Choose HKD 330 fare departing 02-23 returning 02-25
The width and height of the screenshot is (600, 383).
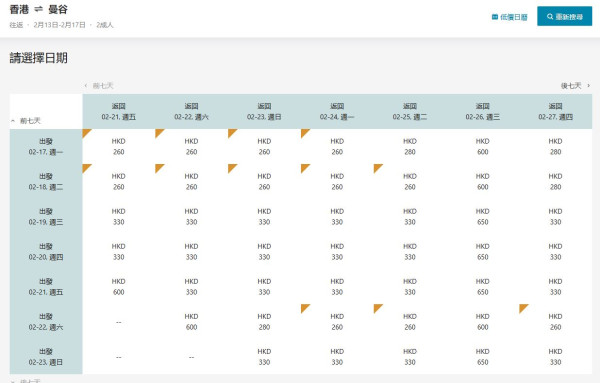(x=410, y=357)
